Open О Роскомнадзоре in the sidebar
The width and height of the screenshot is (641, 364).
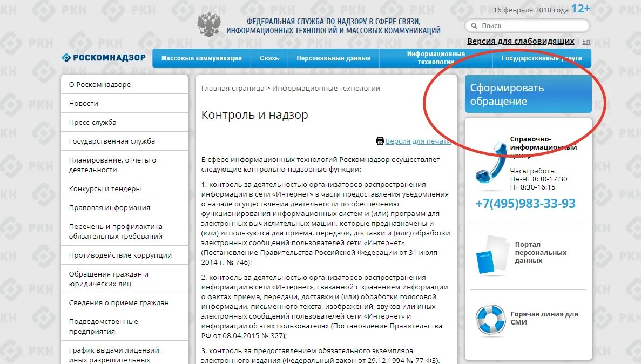(x=124, y=85)
